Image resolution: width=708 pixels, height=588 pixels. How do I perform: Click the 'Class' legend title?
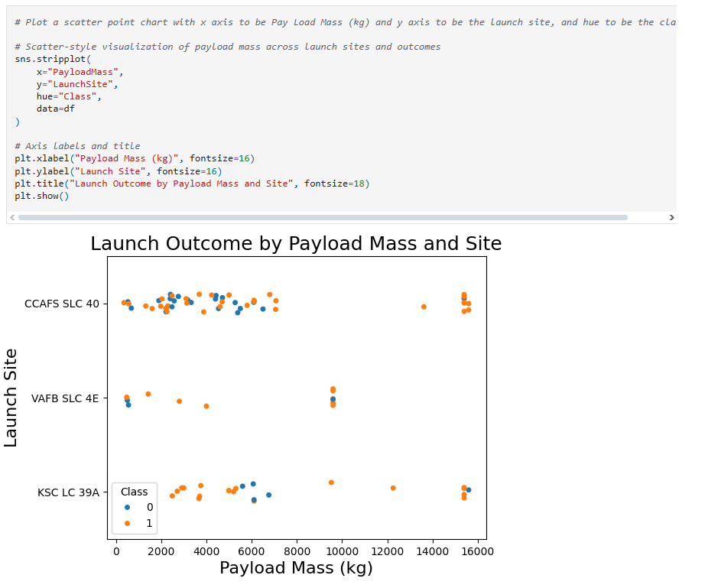(134, 492)
